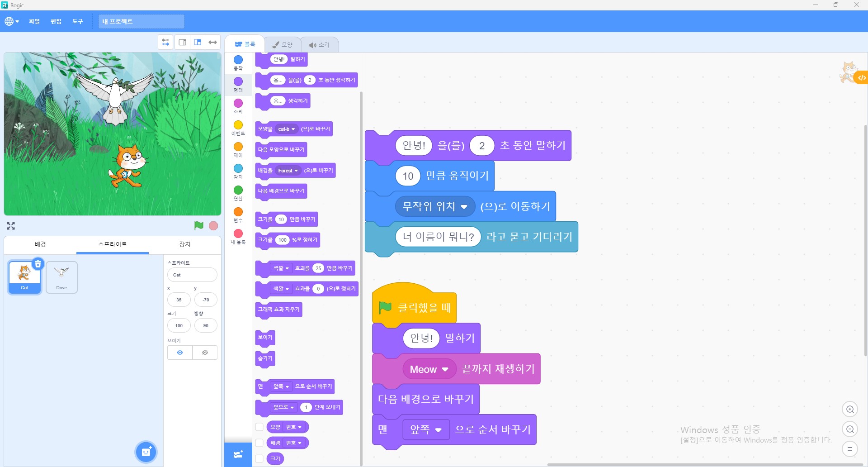Enter fullscreen stage mode
The height and width of the screenshot is (467, 868).
11,226
